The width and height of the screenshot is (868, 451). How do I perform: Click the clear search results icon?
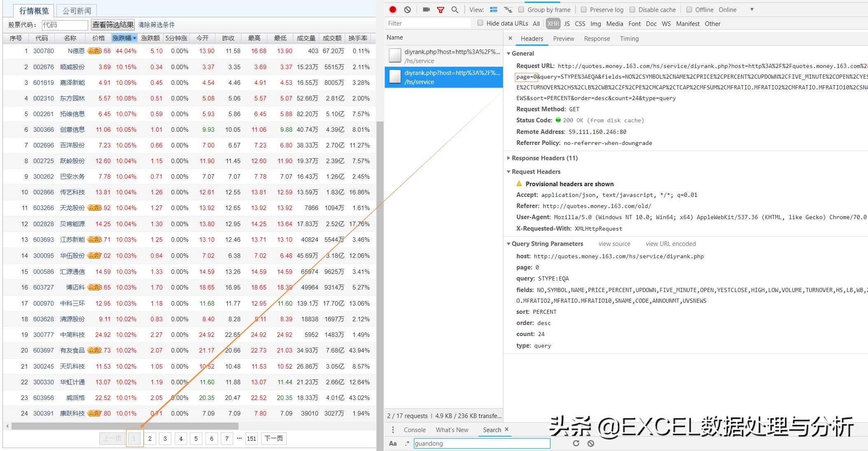click(x=591, y=444)
